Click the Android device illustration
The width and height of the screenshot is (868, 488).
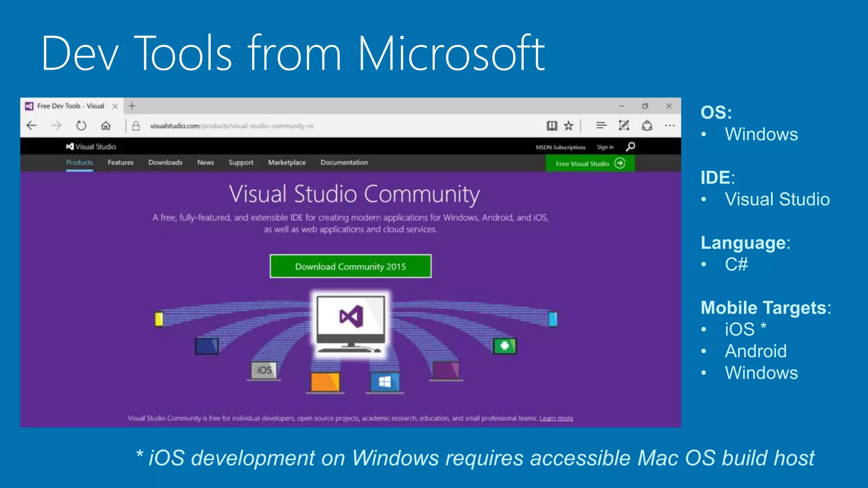coord(505,346)
